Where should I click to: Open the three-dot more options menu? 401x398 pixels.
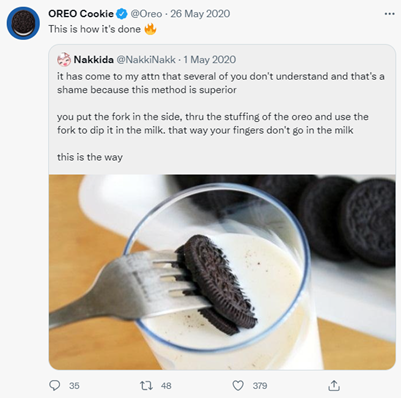pos(389,14)
